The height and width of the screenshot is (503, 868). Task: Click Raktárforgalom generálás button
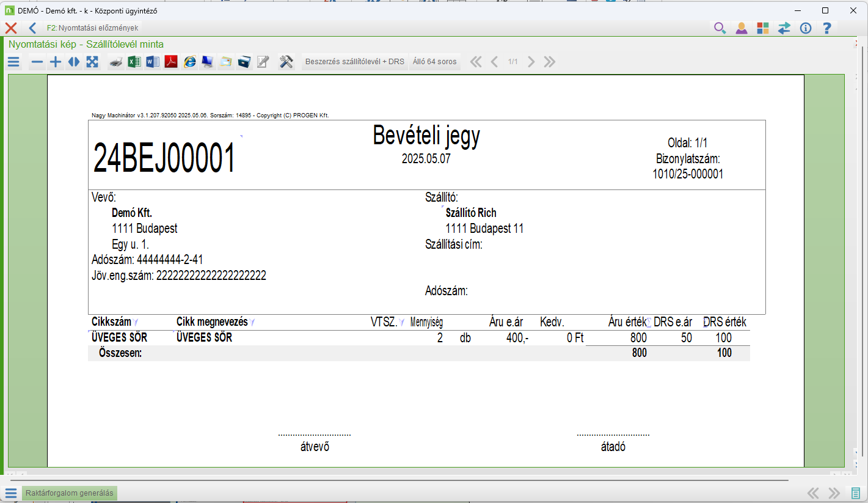tap(69, 493)
